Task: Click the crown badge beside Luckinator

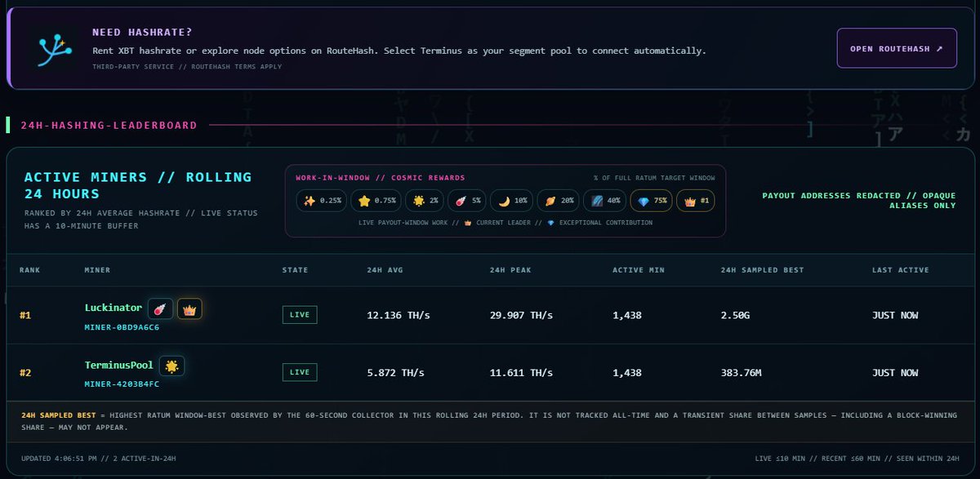Action: point(189,308)
